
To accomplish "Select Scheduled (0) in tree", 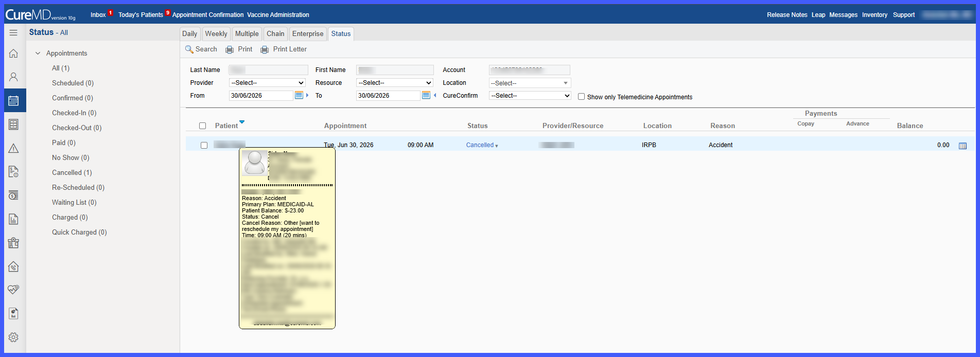I will 73,83.
